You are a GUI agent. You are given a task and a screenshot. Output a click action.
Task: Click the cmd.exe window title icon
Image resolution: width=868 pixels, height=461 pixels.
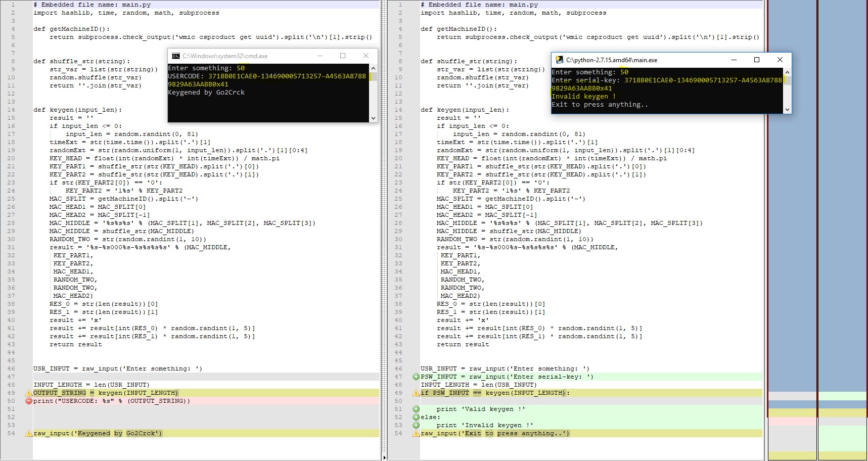coord(175,56)
